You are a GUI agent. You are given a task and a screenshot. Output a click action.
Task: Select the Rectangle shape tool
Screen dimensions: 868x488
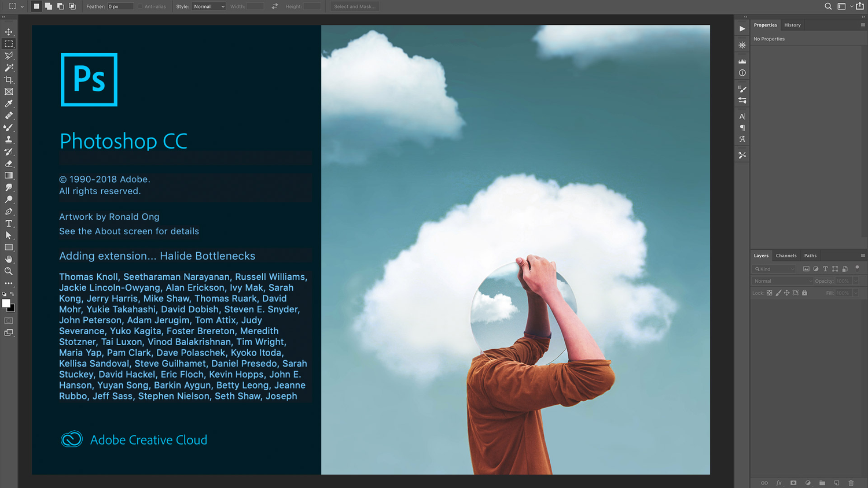[9, 247]
